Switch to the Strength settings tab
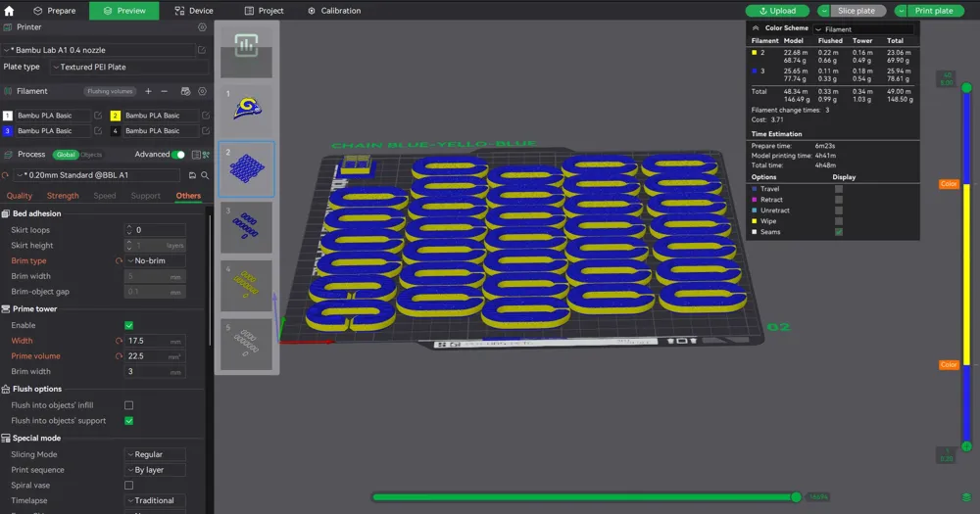 pyautogui.click(x=63, y=196)
